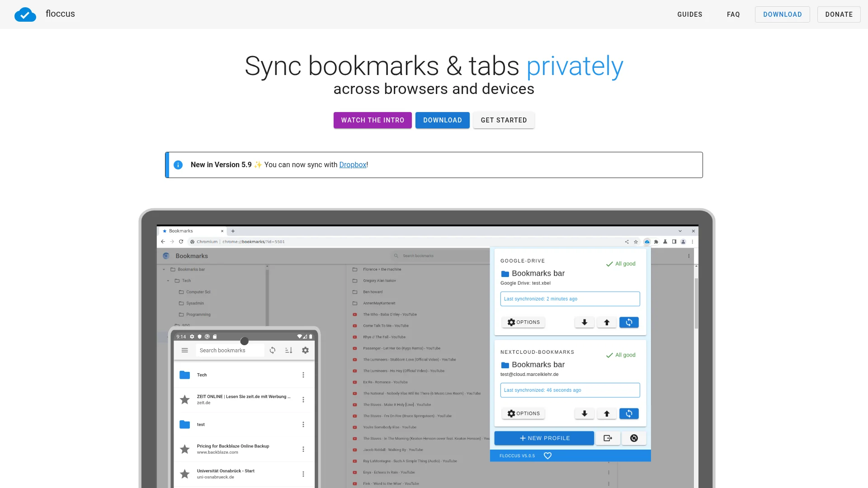Click the floccus cloud logo icon
Viewport: 868px width, 488px height.
(x=25, y=14)
